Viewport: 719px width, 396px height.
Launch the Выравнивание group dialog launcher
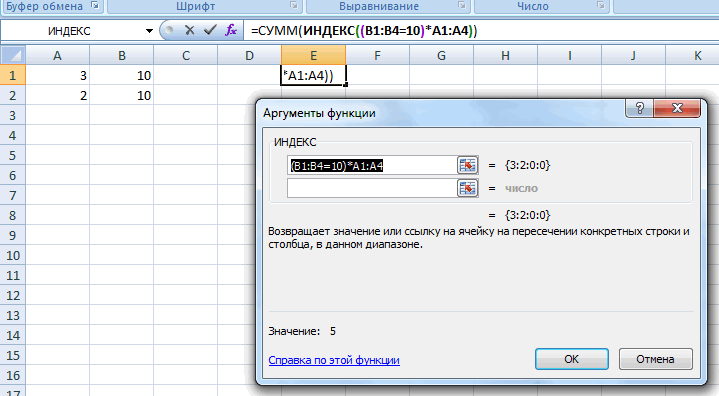point(461,6)
